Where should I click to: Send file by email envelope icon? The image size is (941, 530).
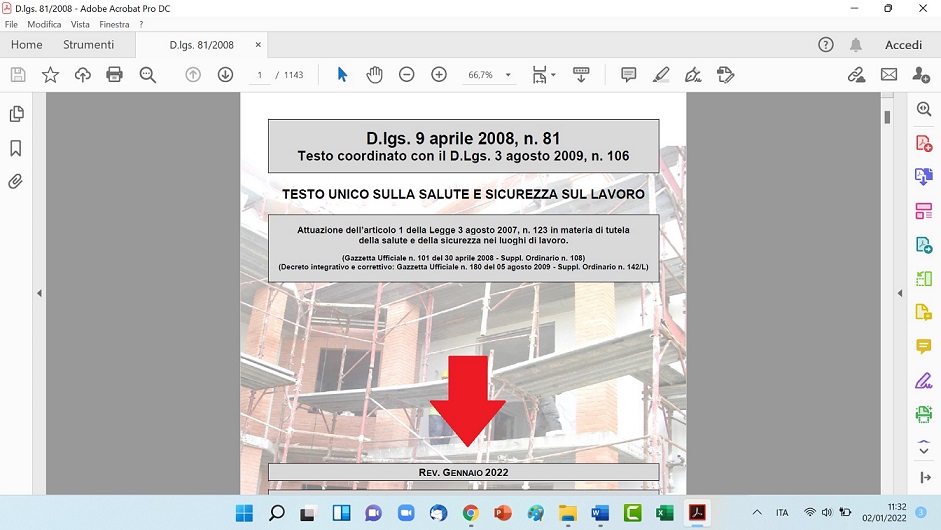point(888,75)
